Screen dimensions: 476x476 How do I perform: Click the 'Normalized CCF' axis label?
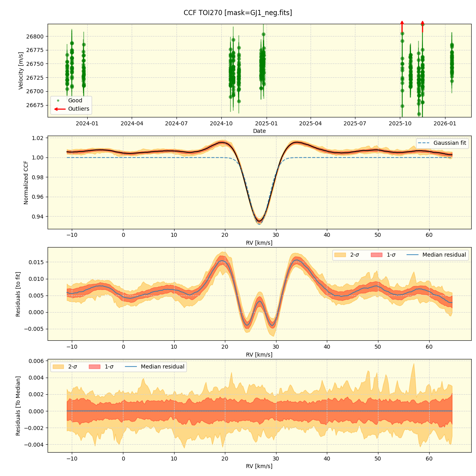26,182
